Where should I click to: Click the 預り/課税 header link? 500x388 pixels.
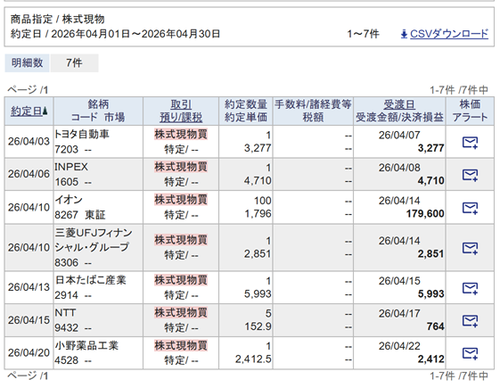[x=181, y=117]
